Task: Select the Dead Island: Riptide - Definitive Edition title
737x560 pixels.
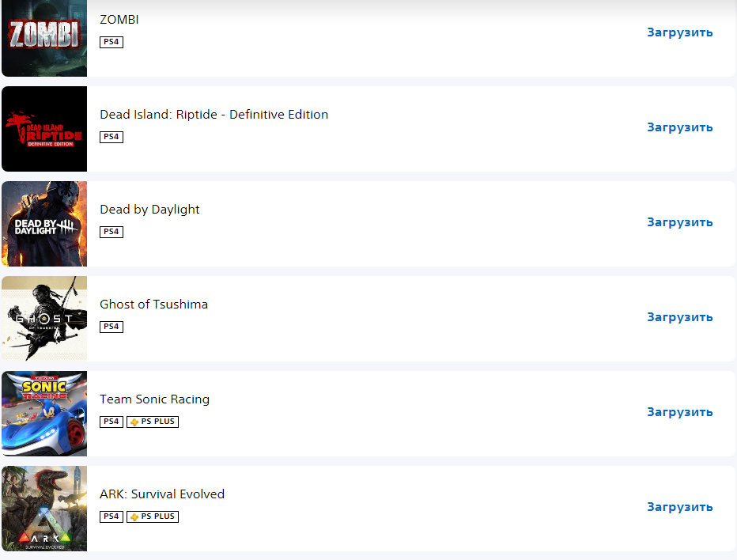Action: [214, 114]
